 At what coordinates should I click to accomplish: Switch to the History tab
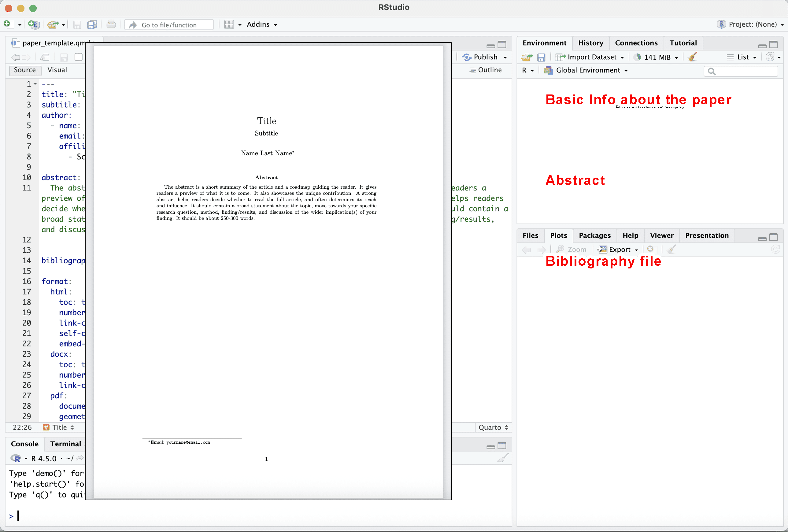[x=590, y=43]
